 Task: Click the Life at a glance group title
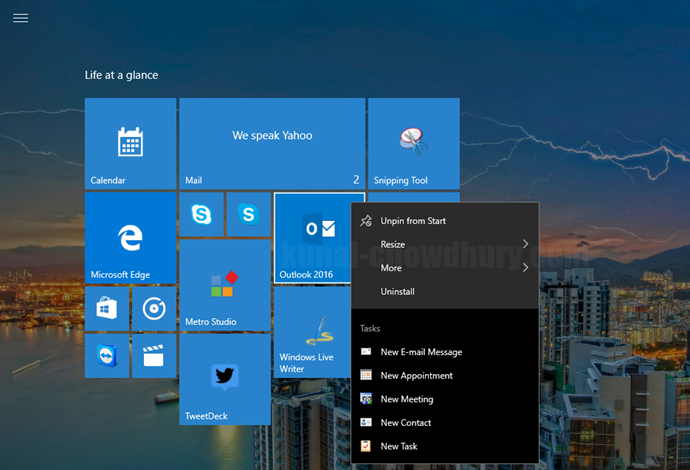point(121,75)
